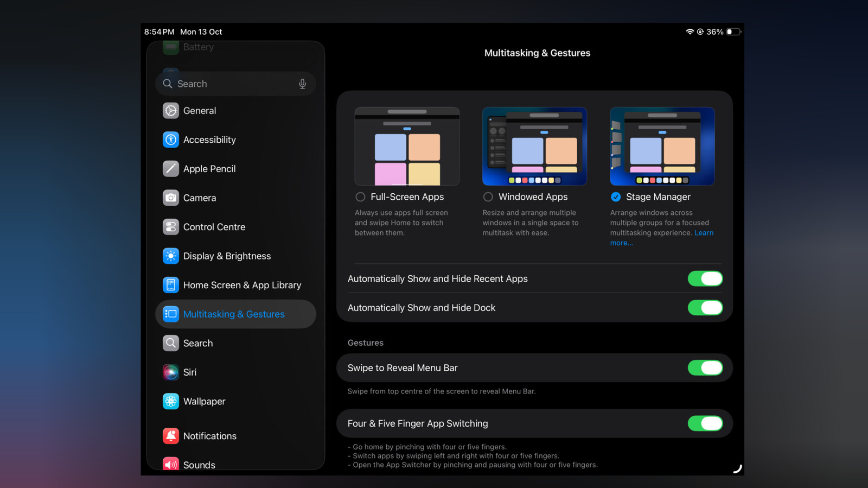
Task: Open Home Screen & App Library menu
Action: (241, 286)
